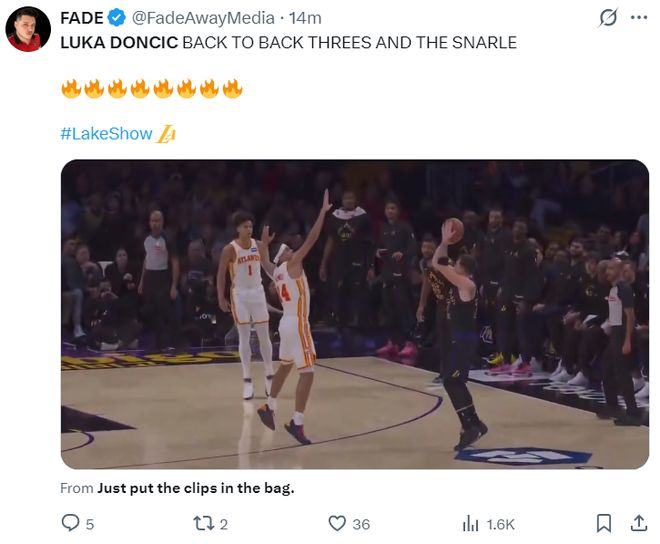660x544 pixels.
Task: Click the reply speech bubble icon
Action: click(x=70, y=523)
